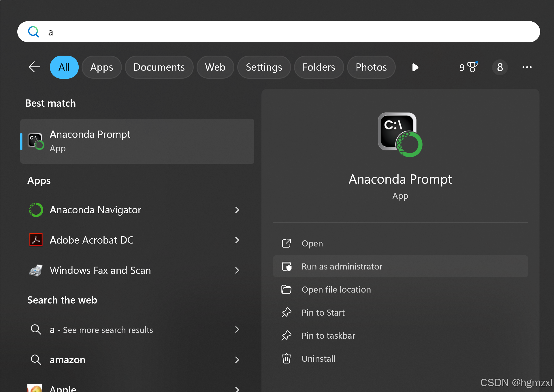Expand the Adobe Acrobat DC options chevron
The image size is (554, 392).
(237, 240)
